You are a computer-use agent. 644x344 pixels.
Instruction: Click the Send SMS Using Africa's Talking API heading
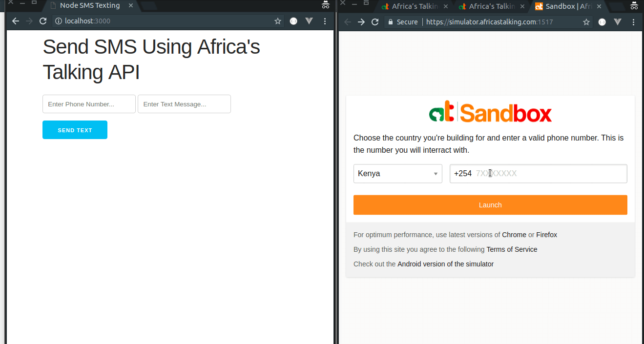[151, 60]
